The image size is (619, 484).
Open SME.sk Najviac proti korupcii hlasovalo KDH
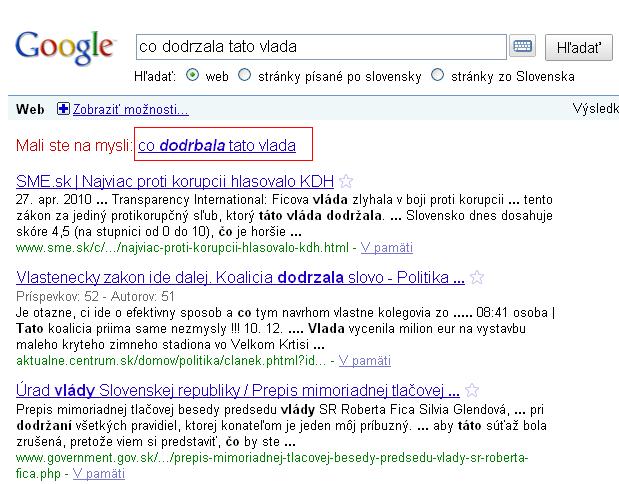pos(175,182)
